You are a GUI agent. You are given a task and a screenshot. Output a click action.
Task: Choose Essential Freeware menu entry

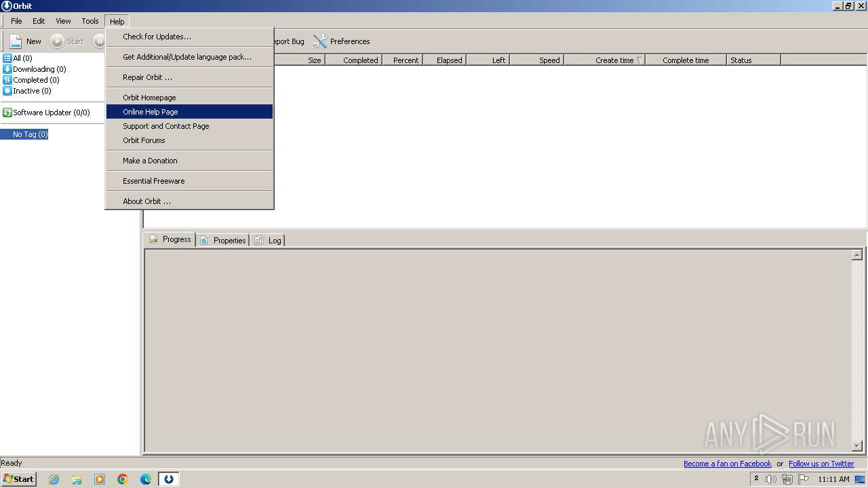189,181
